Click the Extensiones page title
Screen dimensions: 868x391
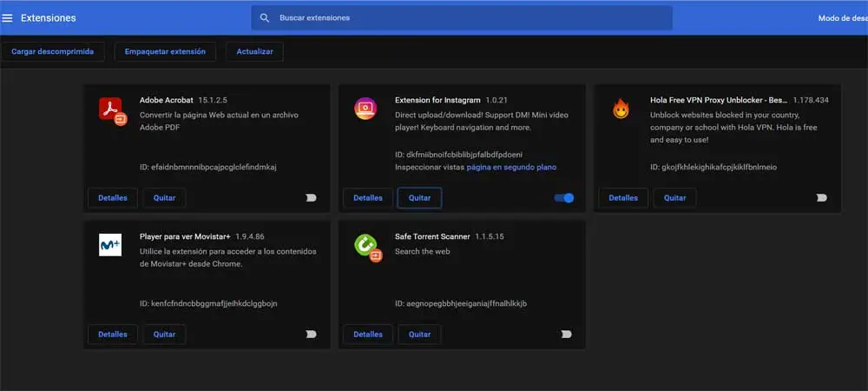(48, 17)
